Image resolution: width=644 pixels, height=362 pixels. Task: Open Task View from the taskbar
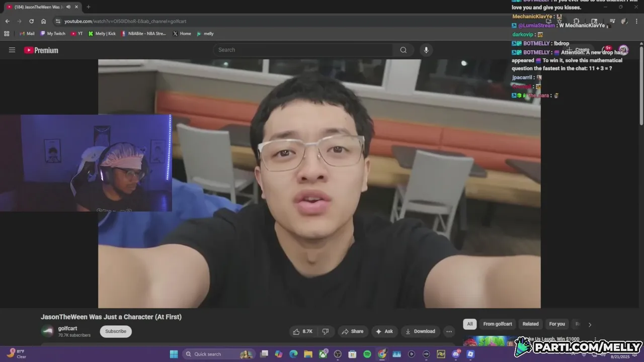click(x=264, y=354)
